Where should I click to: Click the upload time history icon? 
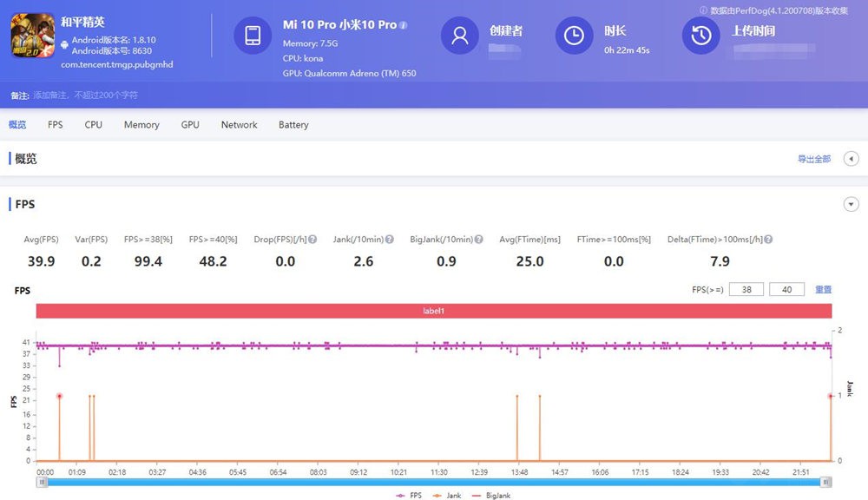[700, 36]
